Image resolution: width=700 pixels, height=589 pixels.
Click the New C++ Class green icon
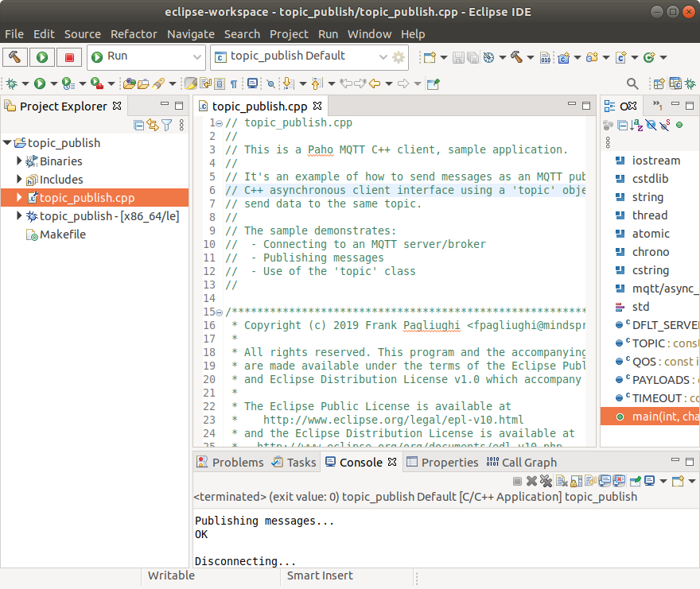tap(649, 57)
